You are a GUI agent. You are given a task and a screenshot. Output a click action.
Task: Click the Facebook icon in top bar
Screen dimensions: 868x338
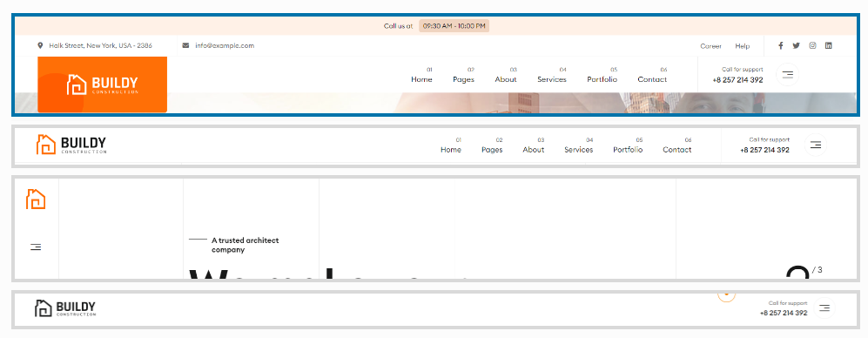pyautogui.click(x=781, y=46)
